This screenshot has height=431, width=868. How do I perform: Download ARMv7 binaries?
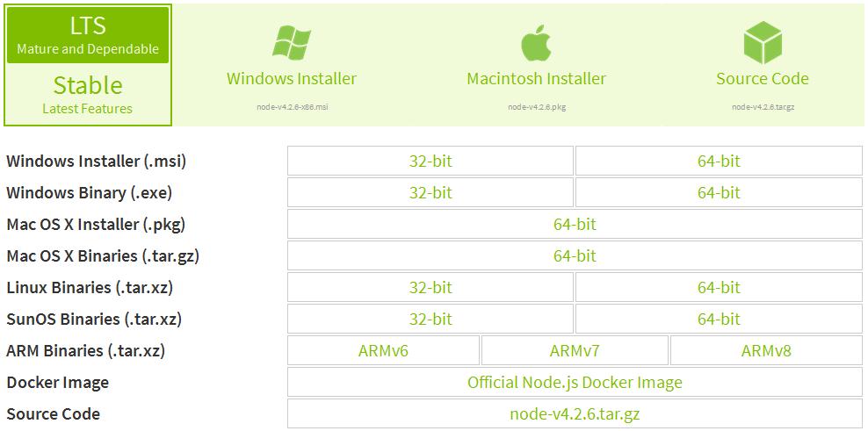(x=575, y=351)
